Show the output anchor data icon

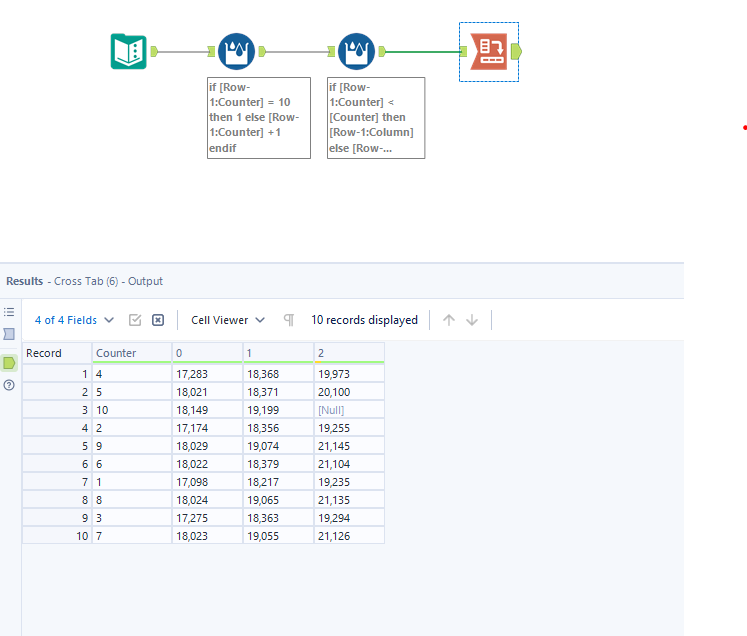(x=9, y=363)
